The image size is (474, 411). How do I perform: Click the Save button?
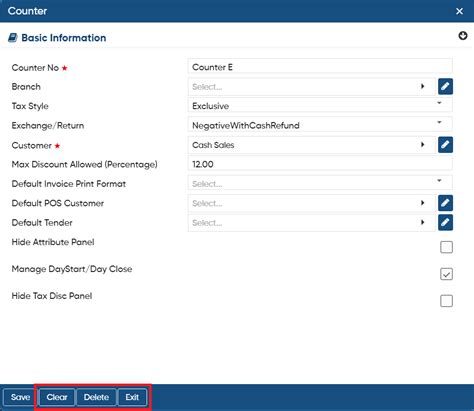[20, 397]
